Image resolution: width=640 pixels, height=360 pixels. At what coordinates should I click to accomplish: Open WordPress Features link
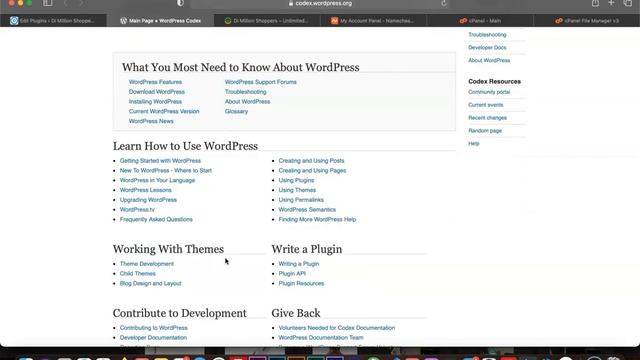point(155,82)
